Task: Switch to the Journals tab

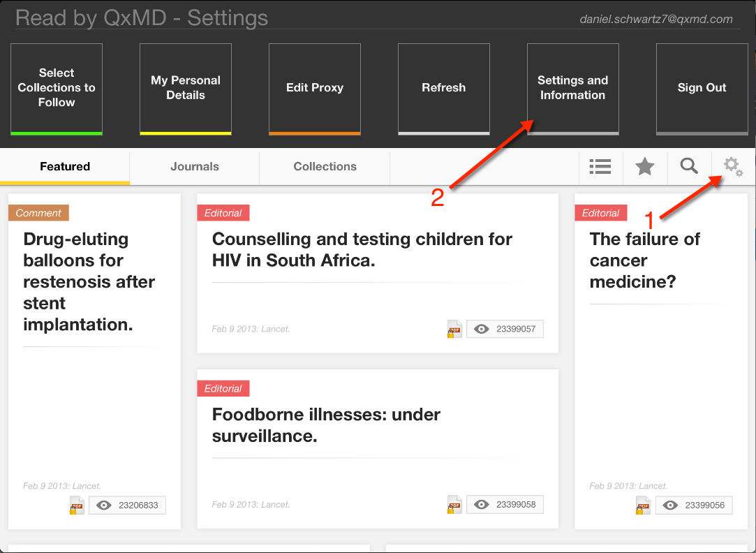Action: click(195, 167)
